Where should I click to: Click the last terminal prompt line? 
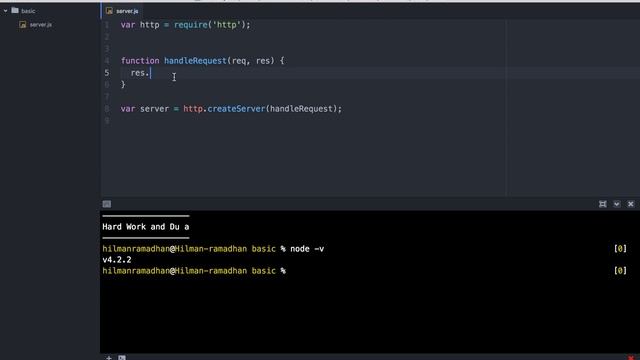pos(194,271)
